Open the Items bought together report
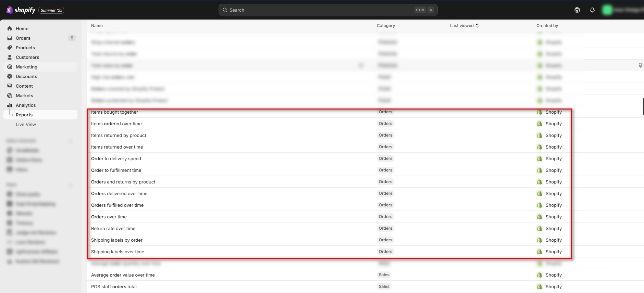This screenshot has width=644, height=293. [x=114, y=112]
